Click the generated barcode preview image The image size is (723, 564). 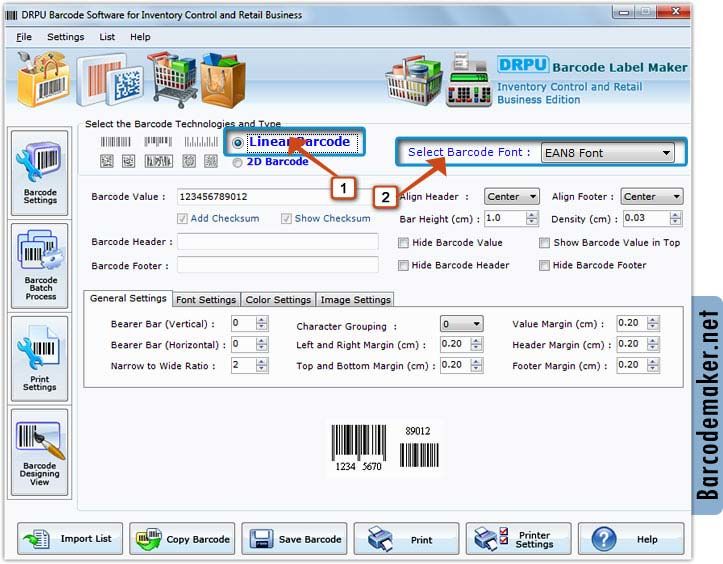(x=385, y=448)
